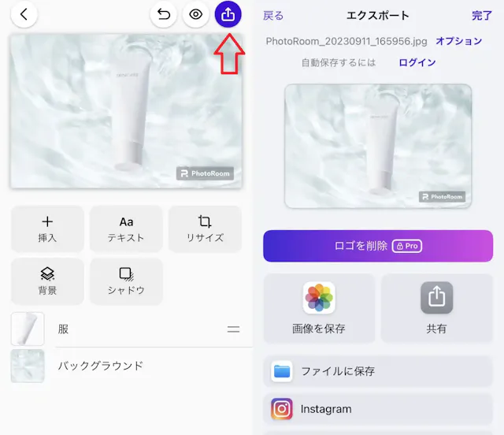Select the 服 layer thumbnail
504x435 pixels.
click(x=28, y=329)
